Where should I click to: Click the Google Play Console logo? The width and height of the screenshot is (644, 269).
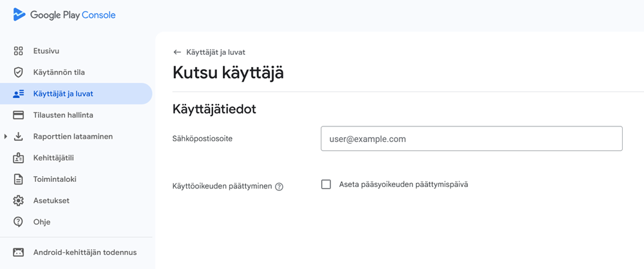tap(64, 15)
